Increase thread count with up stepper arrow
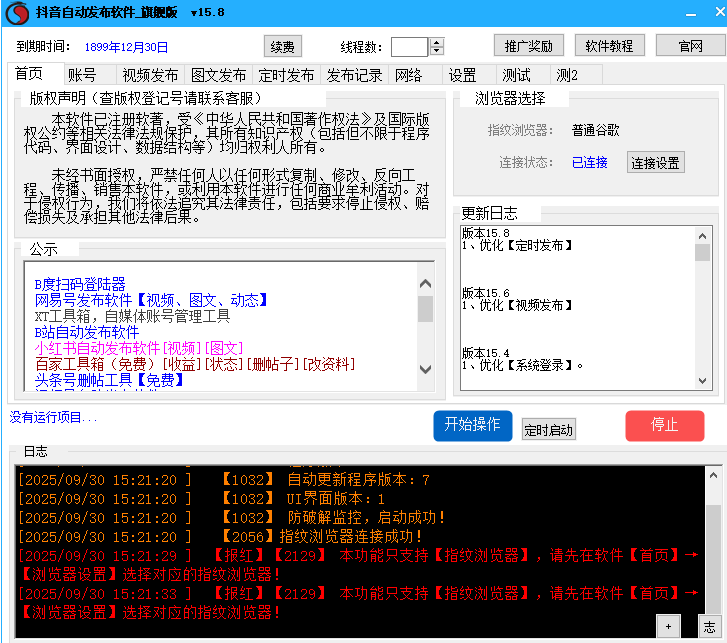 [x=436, y=42]
